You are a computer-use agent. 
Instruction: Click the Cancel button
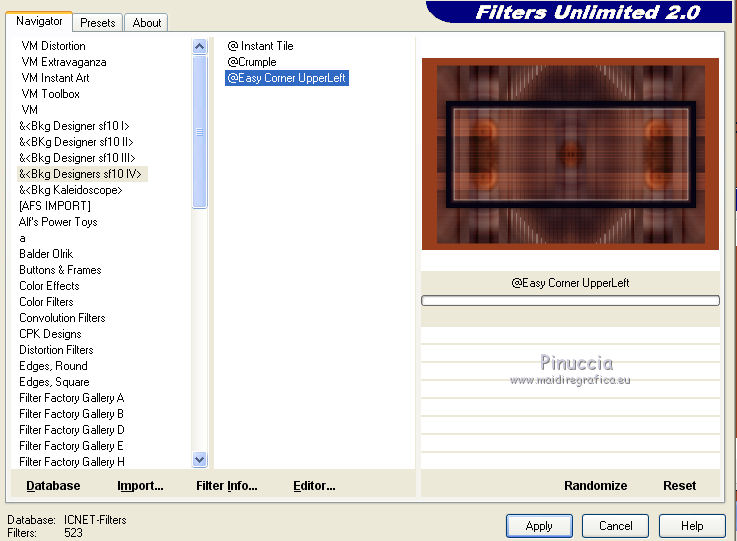[x=615, y=525]
